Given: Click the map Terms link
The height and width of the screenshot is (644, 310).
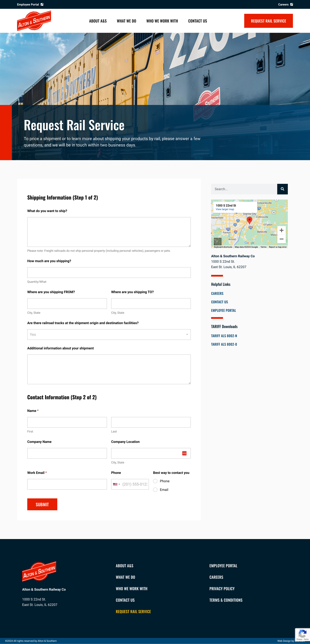Looking at the screenshot, I should (263, 247).
